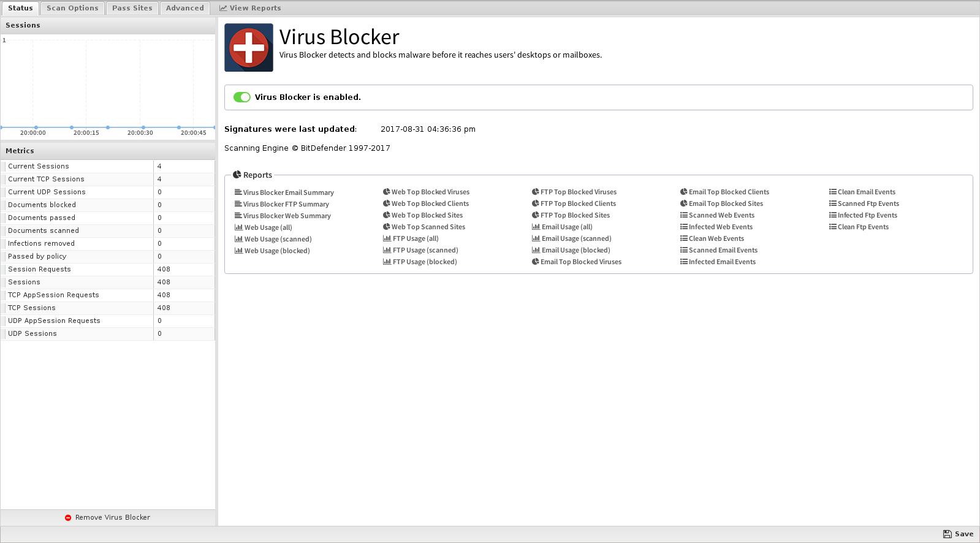This screenshot has height=543, width=980.
Task: Click list icon beside Scanned Email Events
Action: [x=684, y=250]
